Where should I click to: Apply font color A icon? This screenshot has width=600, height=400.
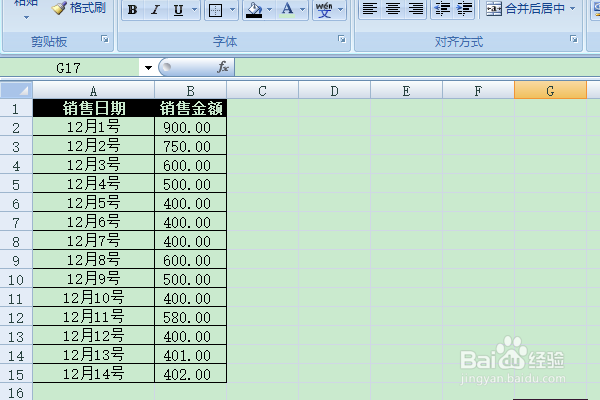[x=287, y=10]
